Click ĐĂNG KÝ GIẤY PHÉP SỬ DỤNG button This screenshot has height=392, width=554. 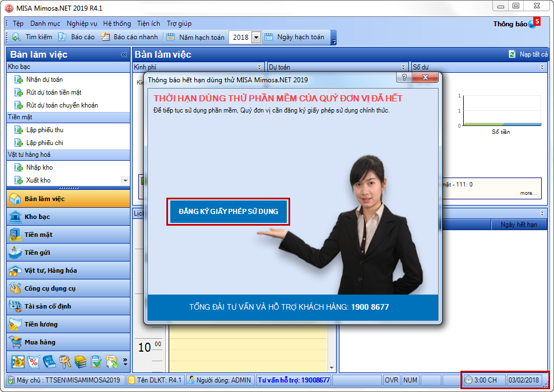[228, 212]
